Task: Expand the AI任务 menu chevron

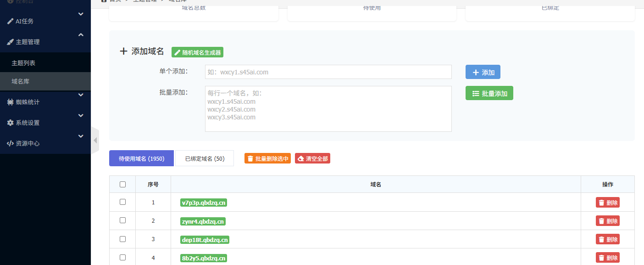Action: (81, 14)
